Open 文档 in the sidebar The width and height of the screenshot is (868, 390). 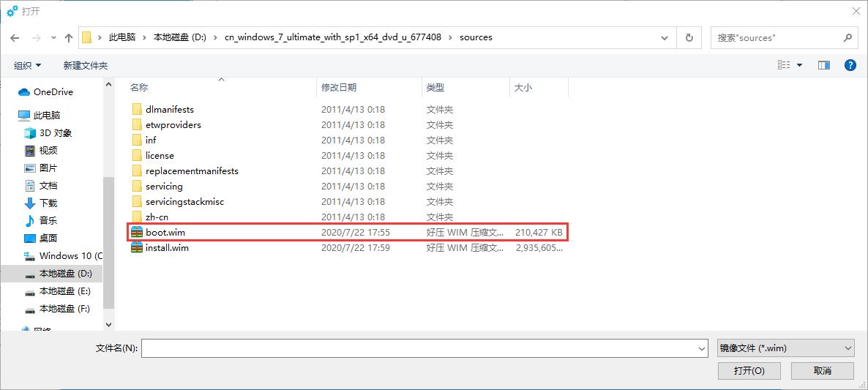(x=41, y=186)
